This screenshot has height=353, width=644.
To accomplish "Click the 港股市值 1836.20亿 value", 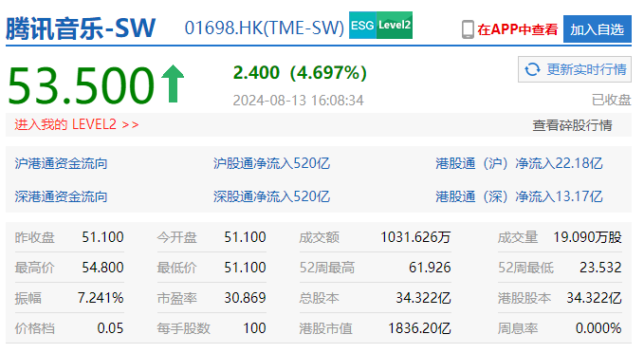I will [419, 328].
